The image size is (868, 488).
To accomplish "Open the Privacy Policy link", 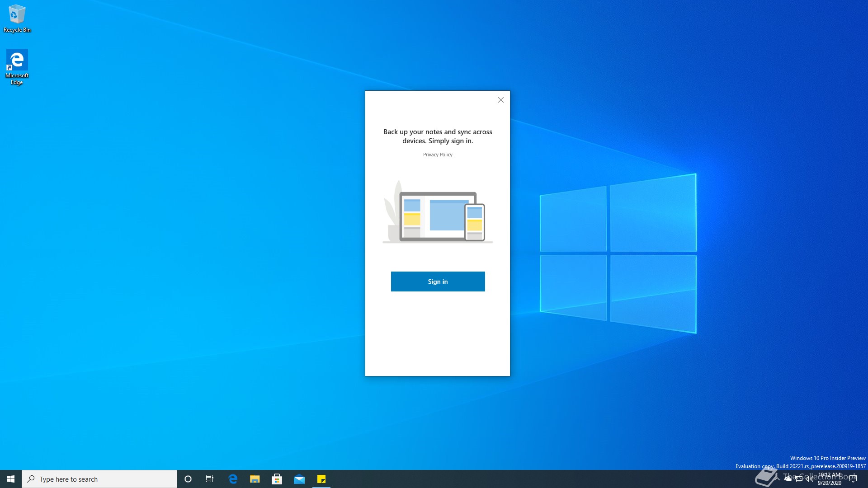I will coord(438,155).
